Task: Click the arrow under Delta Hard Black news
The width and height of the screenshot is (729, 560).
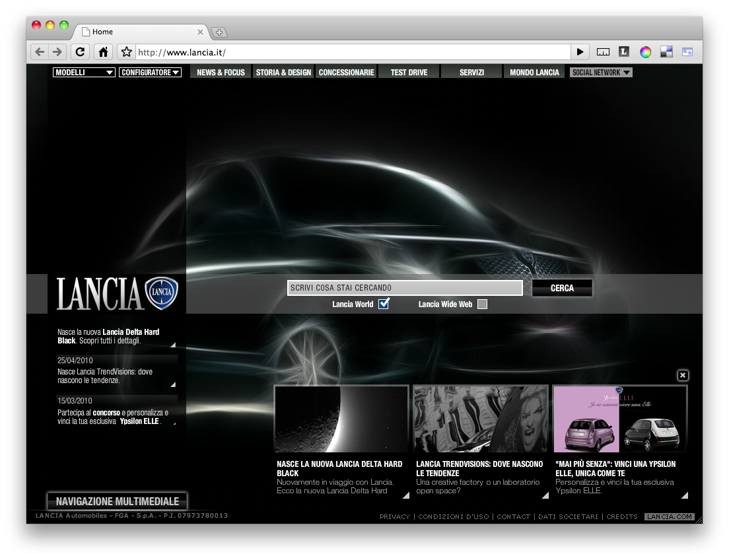Action: click(x=173, y=345)
